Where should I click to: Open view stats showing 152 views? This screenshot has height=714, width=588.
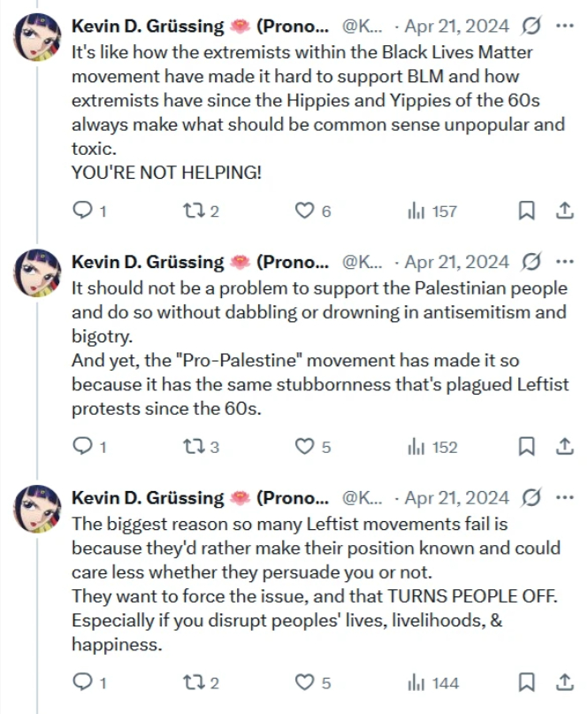click(415, 447)
